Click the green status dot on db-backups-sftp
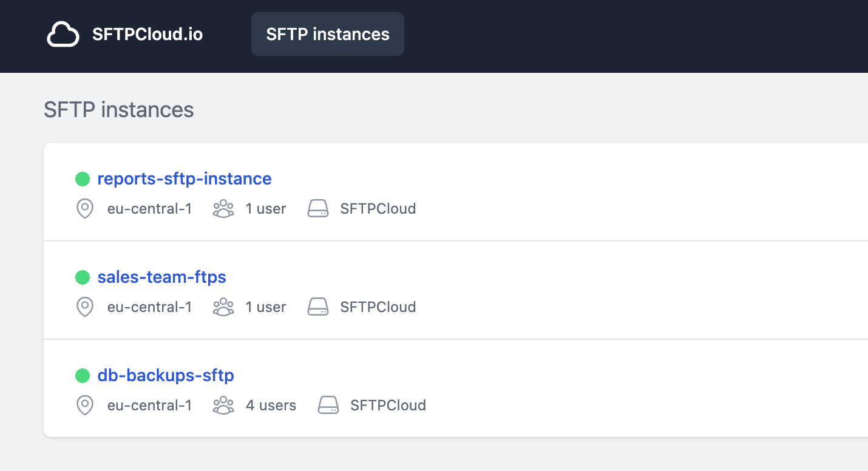This screenshot has height=471, width=868. [83, 375]
